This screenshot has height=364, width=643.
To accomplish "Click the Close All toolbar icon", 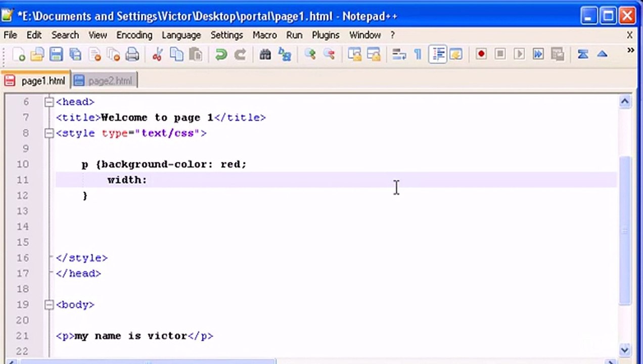I will pyautogui.click(x=113, y=55).
